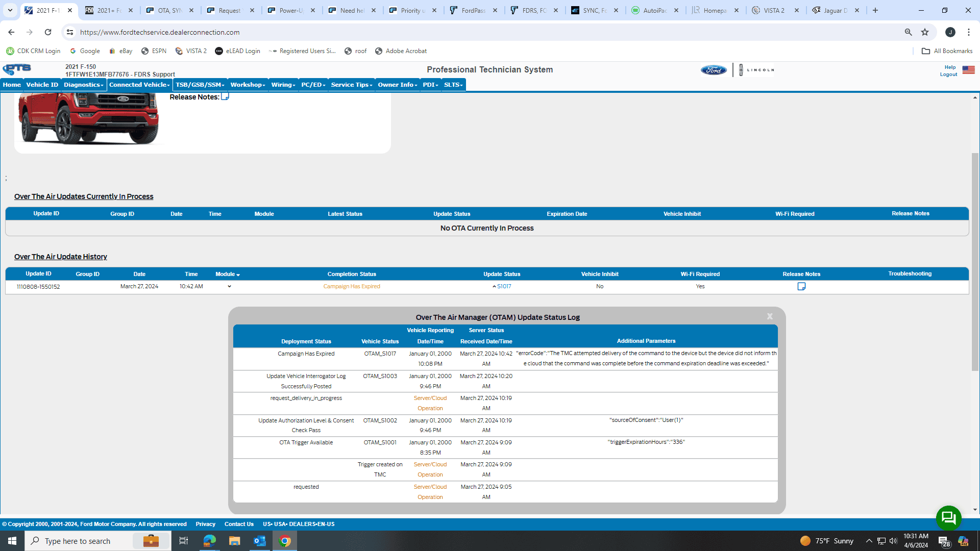
Task: Open the Contact Us footer link
Action: click(239, 524)
